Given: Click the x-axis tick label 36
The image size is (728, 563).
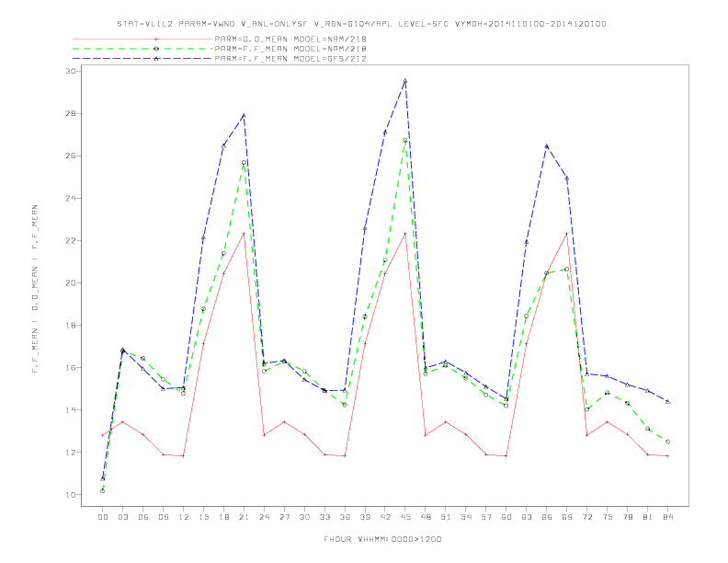Looking at the screenshot, I should click(345, 517).
